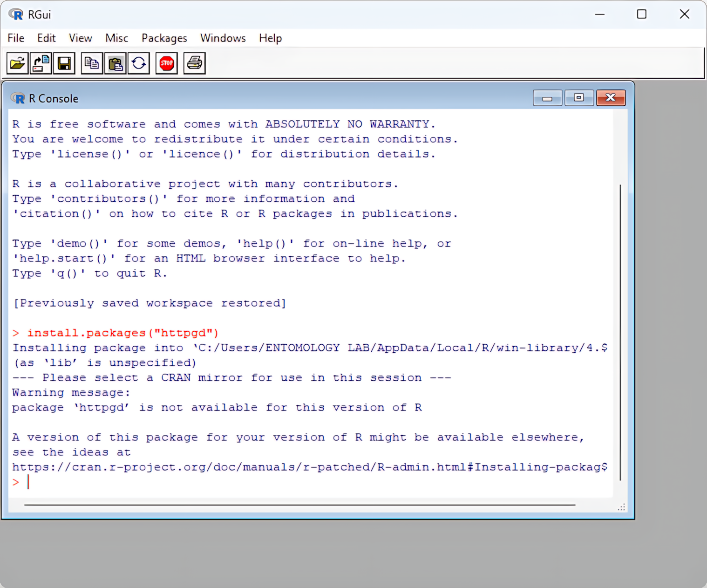
Task: Expand the Packages menu
Action: [164, 38]
